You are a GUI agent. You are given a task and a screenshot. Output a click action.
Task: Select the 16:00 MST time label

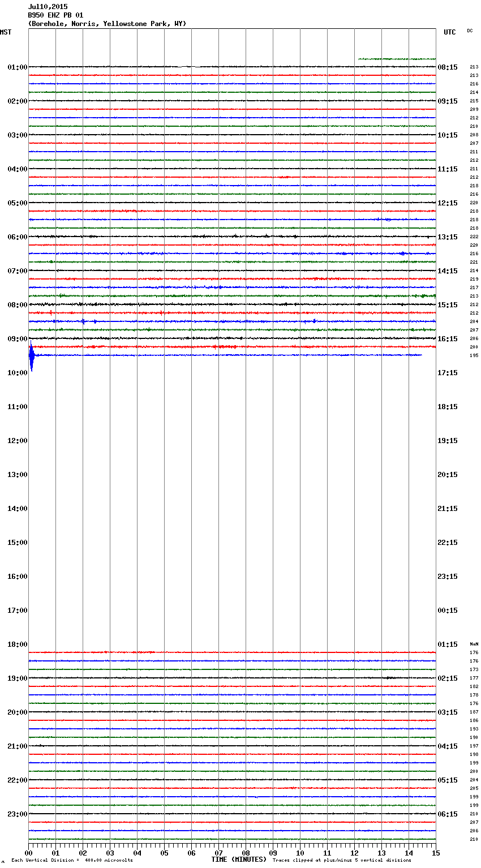[18, 577]
